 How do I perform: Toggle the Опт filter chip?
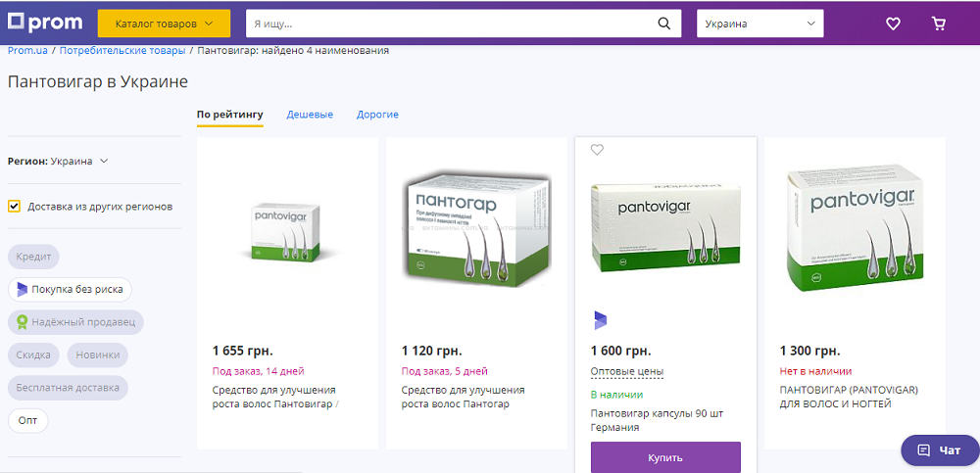click(x=28, y=420)
